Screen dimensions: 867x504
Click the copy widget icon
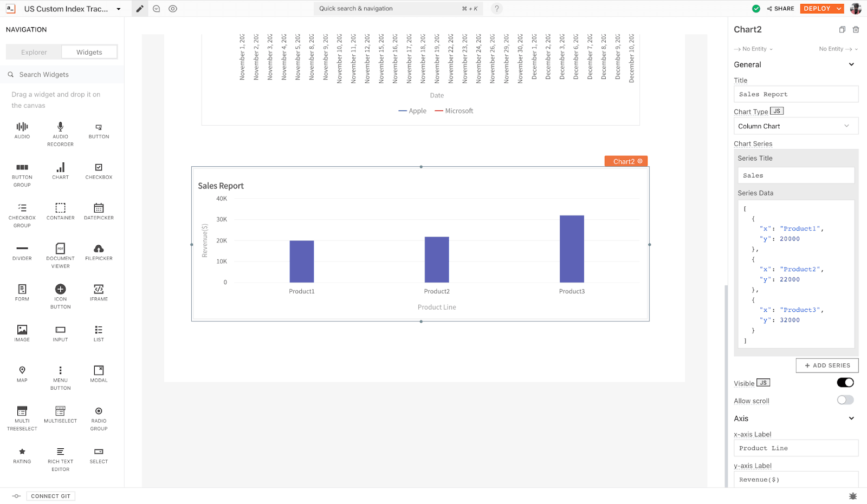pos(842,30)
